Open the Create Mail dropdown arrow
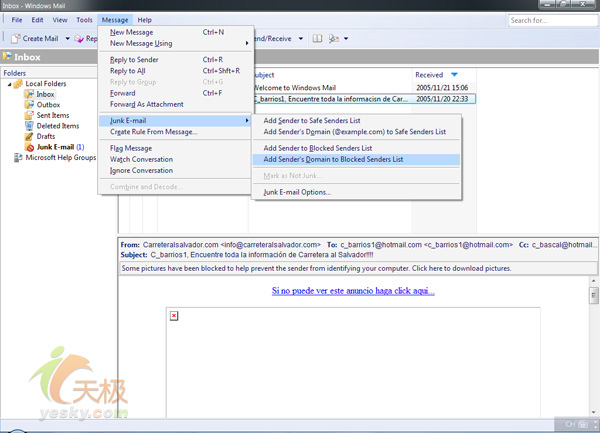600x433 pixels. click(68, 39)
